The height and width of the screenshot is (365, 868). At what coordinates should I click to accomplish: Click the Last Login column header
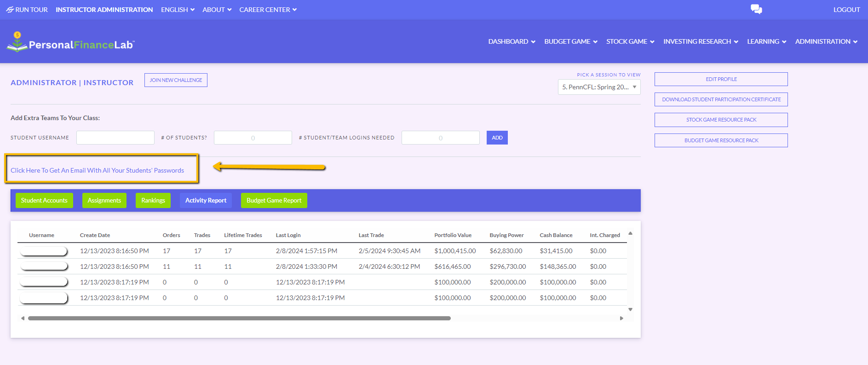[288, 235]
